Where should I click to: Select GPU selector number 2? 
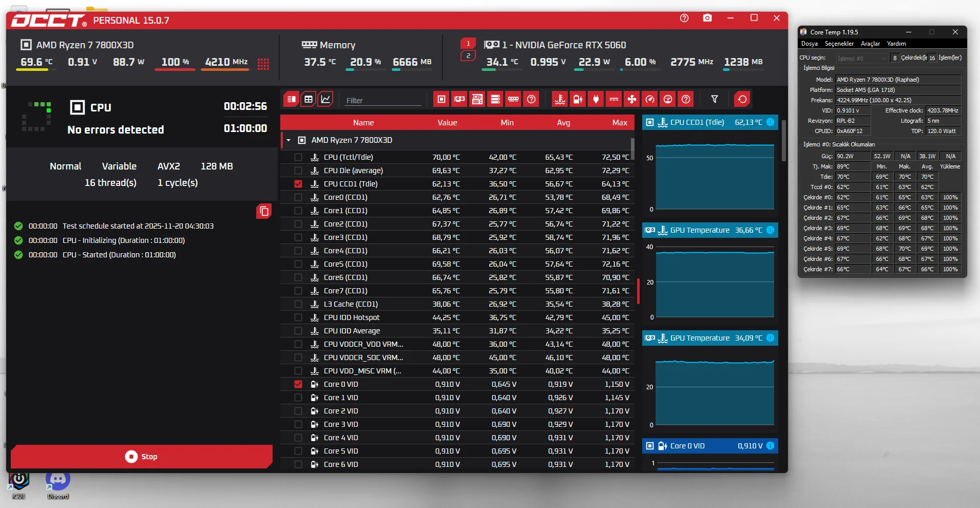pyautogui.click(x=468, y=55)
